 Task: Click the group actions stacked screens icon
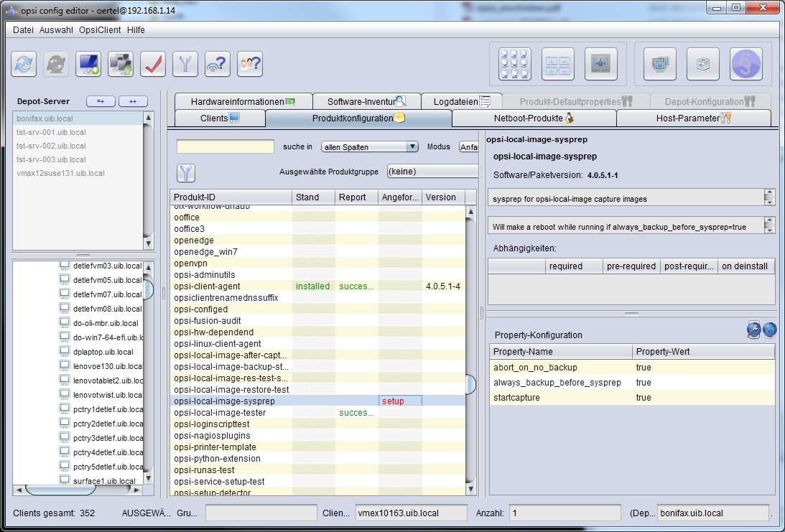pyautogui.click(x=660, y=64)
